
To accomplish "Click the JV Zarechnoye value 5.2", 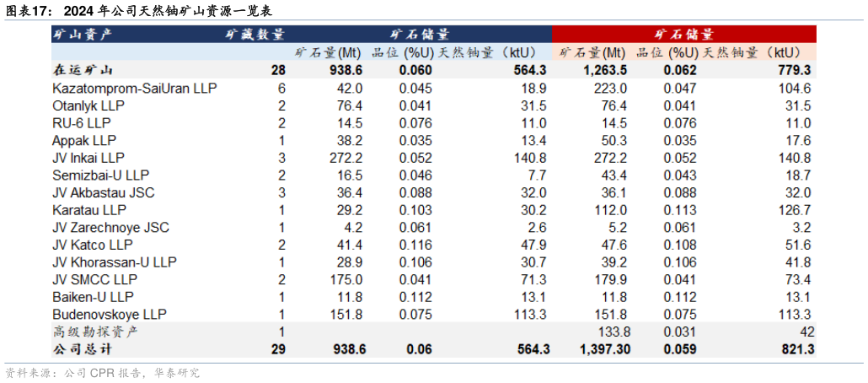I will click(x=619, y=227).
